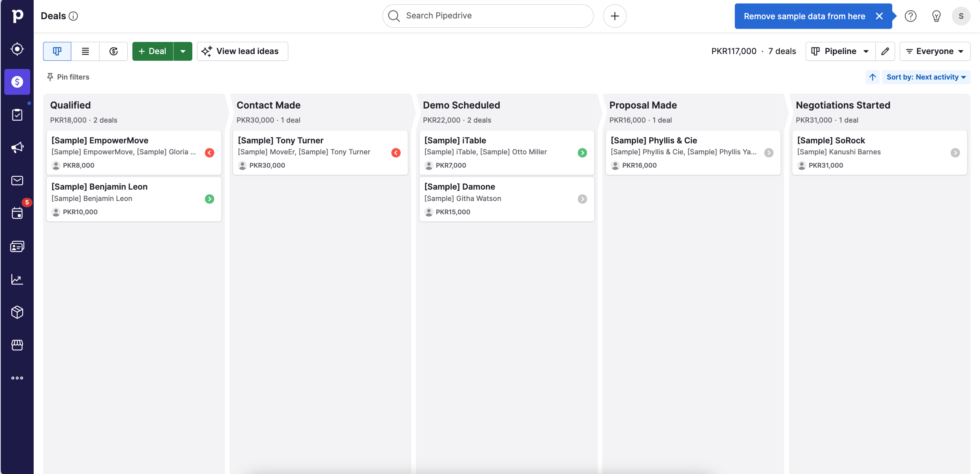Open Projects clipboard icon in sidebar

[17, 115]
